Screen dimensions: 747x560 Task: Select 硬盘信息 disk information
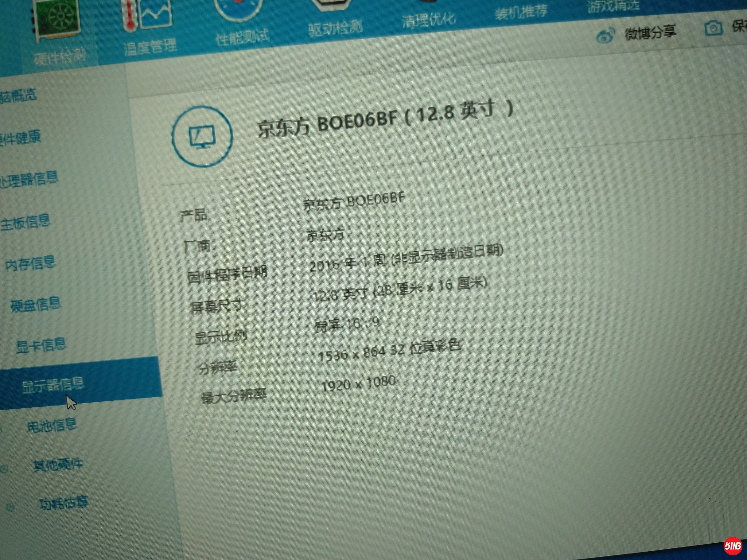point(36,305)
